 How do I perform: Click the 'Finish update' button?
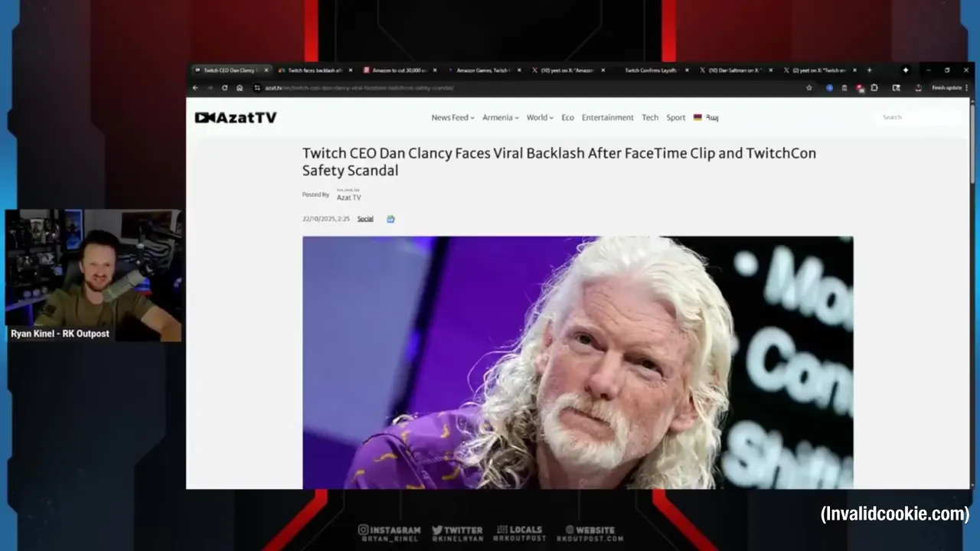946,88
